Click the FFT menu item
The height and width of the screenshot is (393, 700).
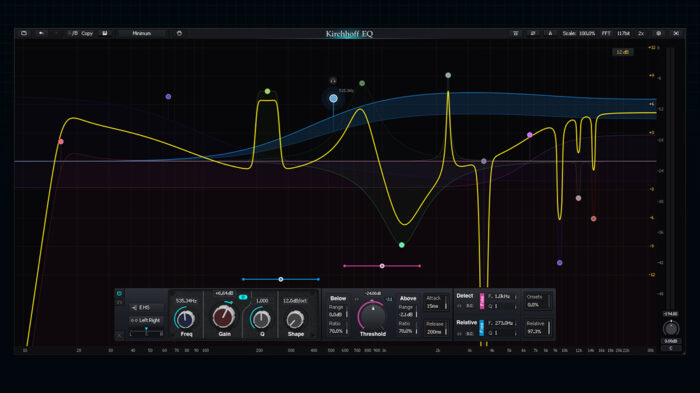[606, 33]
